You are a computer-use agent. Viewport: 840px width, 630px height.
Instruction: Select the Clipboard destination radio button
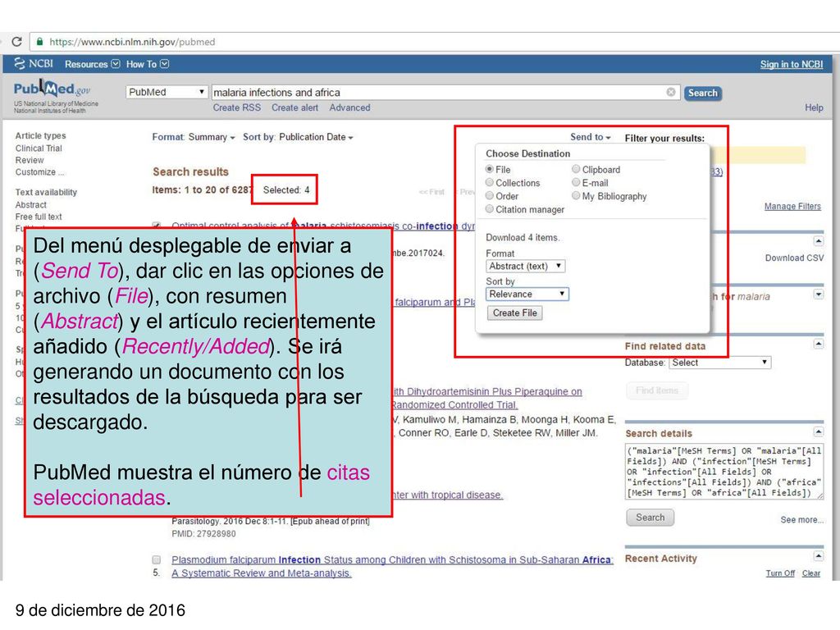(576, 169)
